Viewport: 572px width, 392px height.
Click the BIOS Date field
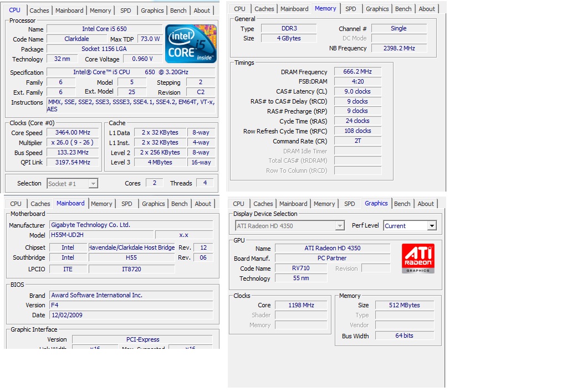pos(131,315)
